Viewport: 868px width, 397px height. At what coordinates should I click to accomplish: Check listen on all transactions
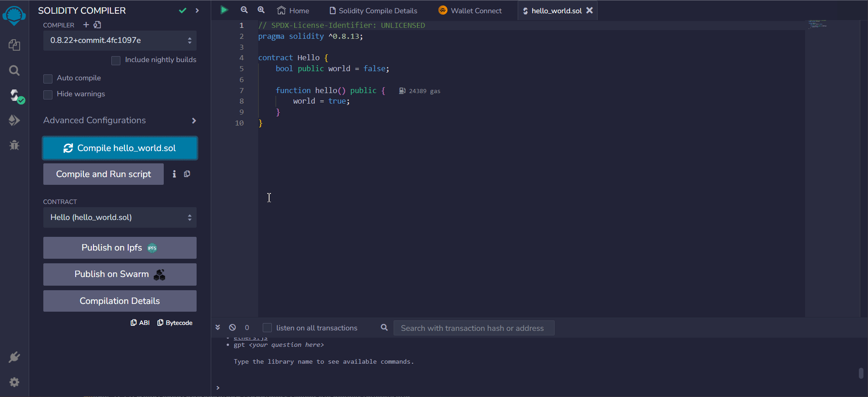coord(267,328)
